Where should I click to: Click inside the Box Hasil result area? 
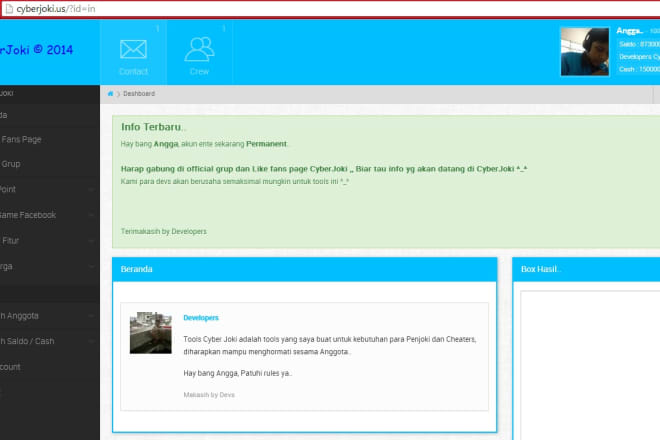coord(590,365)
